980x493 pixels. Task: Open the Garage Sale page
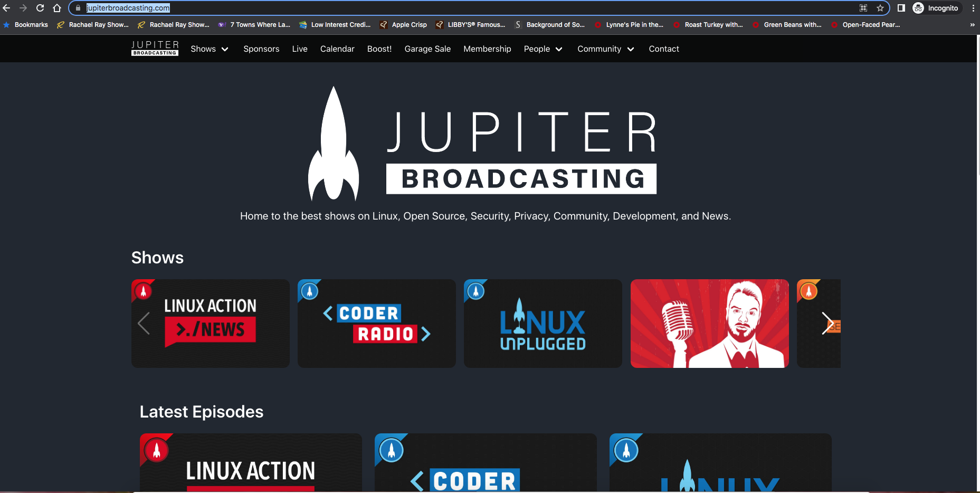tap(427, 49)
